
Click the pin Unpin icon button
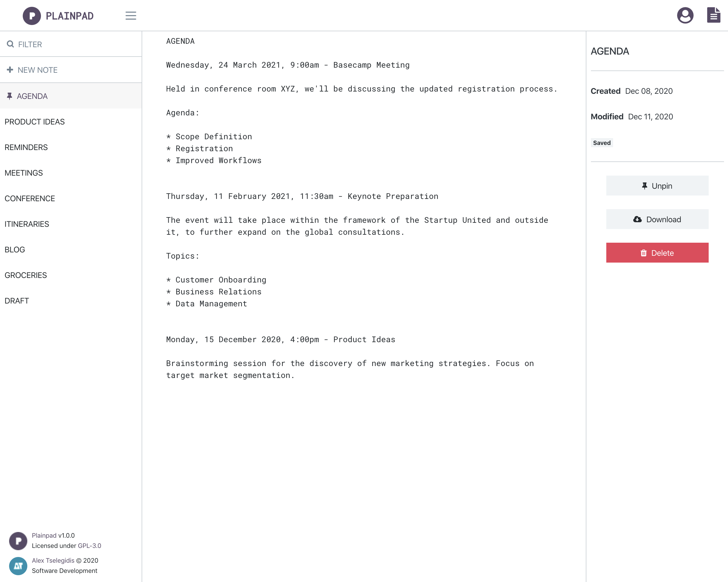657,185
